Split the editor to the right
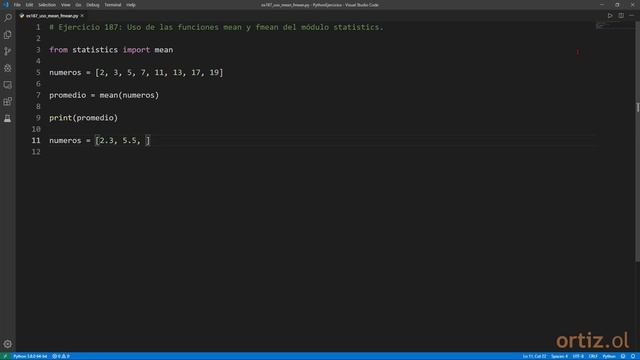Image resolution: width=640 pixels, height=360 pixels. [x=621, y=16]
